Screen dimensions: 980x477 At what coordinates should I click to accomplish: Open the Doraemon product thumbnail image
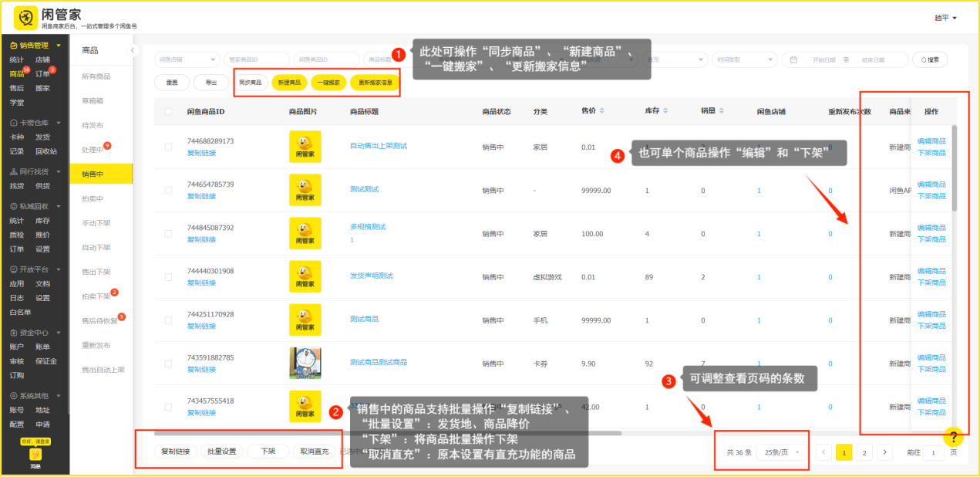305,363
